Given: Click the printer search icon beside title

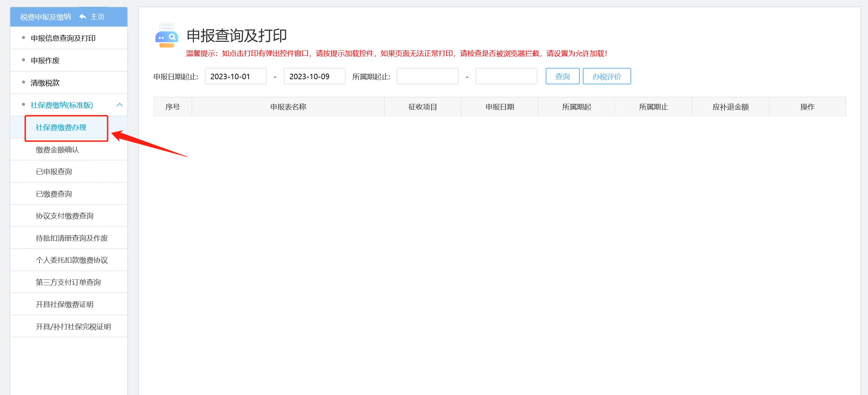Looking at the screenshot, I should 166,36.
